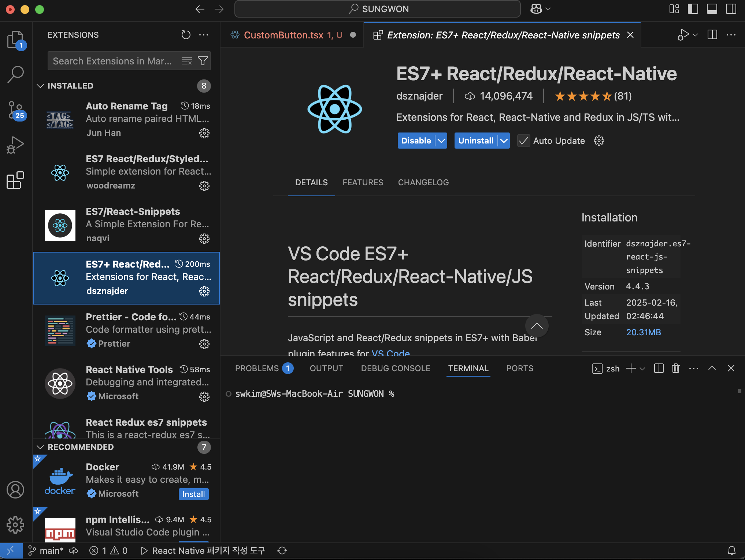Open Copilot dropdown chevron
Screen dimensions: 745x560
pyautogui.click(x=548, y=9)
